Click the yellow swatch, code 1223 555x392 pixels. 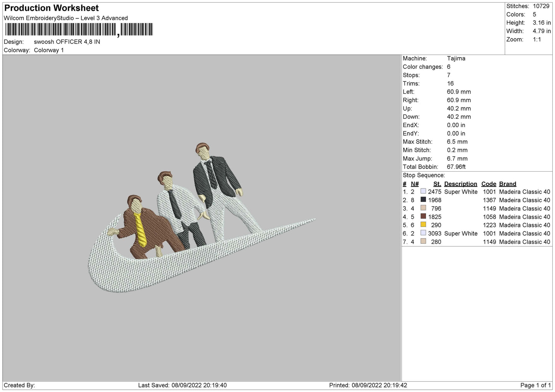coord(423,225)
